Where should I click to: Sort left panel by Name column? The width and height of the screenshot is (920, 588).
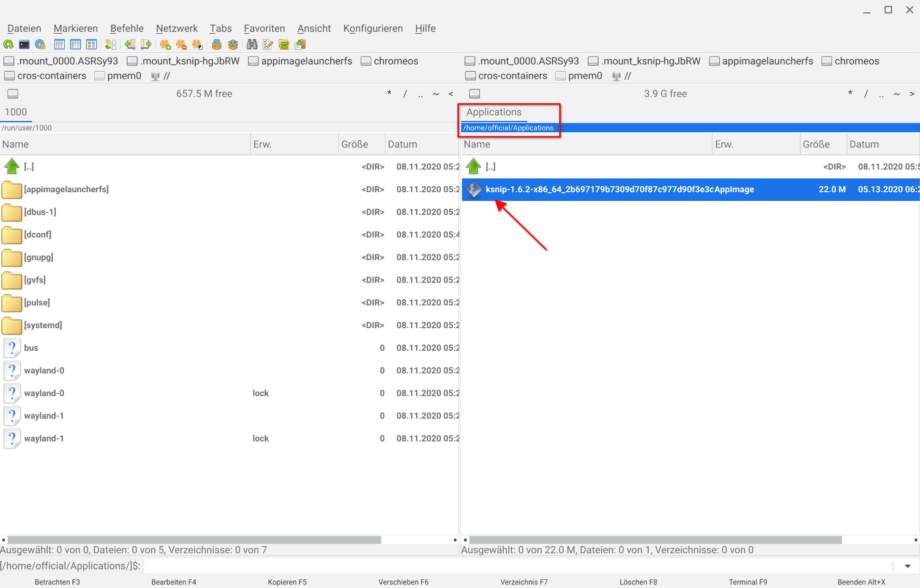(x=125, y=145)
